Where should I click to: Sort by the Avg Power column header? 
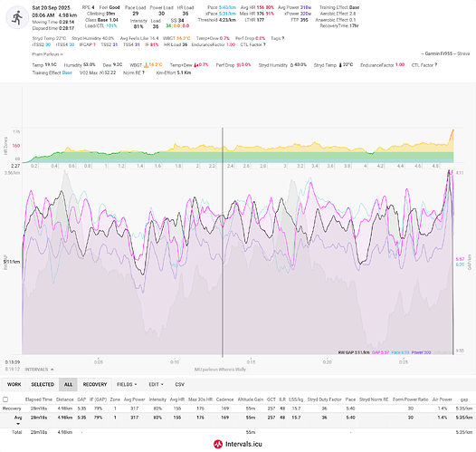tap(134, 399)
